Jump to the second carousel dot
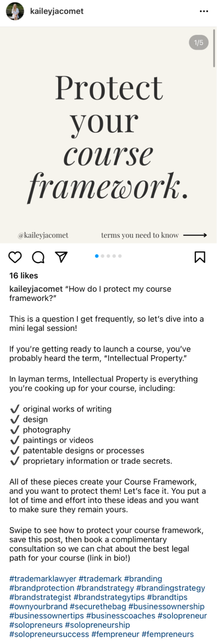Screen dimensions: 217x644 coord(103,256)
